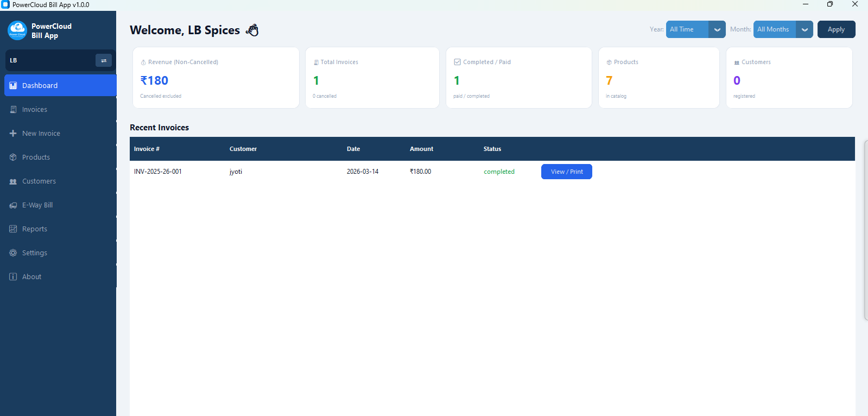868x416 pixels.
Task: Click the About info icon
Action: tap(13, 277)
